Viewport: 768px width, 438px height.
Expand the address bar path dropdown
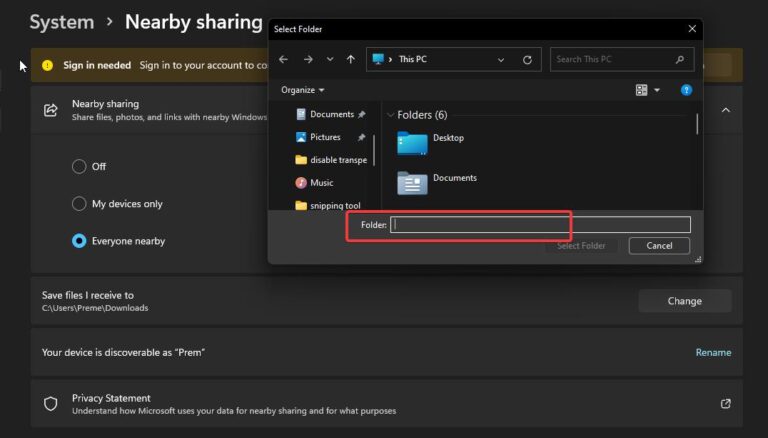pyautogui.click(x=501, y=60)
